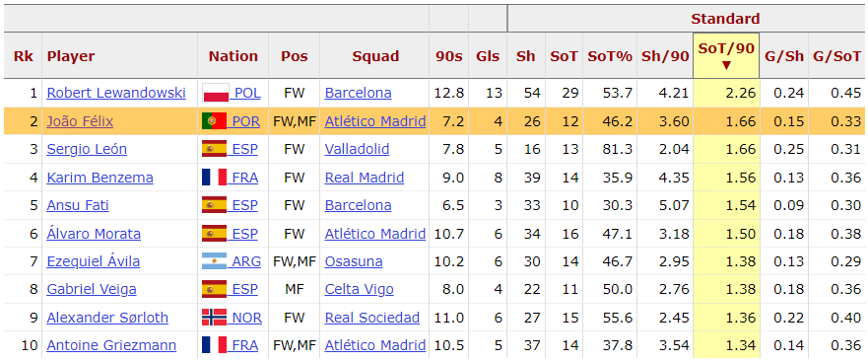Click the ARG nation link
The width and height of the screenshot is (868, 361).
coord(245,261)
